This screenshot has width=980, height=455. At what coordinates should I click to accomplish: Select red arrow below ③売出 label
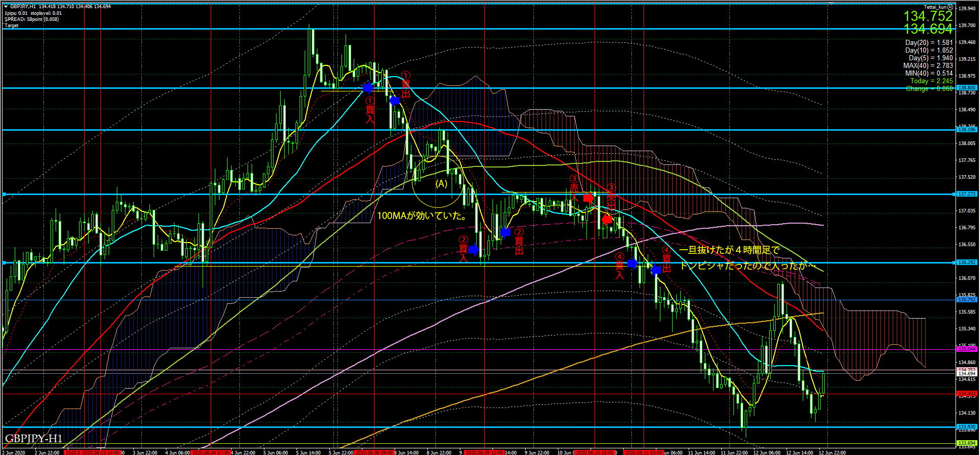tap(606, 220)
